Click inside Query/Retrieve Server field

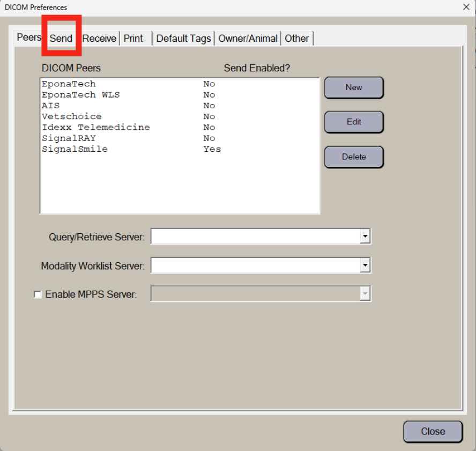tap(256, 236)
